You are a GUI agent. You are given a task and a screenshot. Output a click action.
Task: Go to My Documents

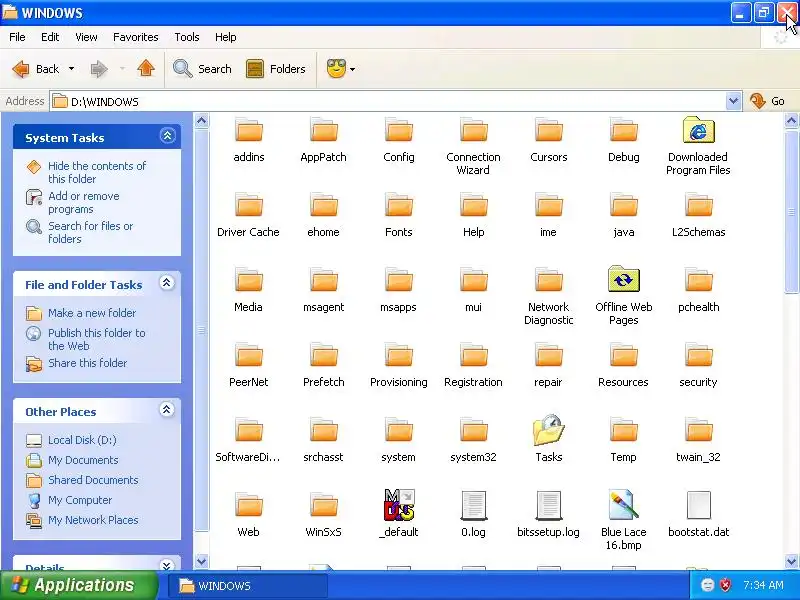[x=83, y=460]
